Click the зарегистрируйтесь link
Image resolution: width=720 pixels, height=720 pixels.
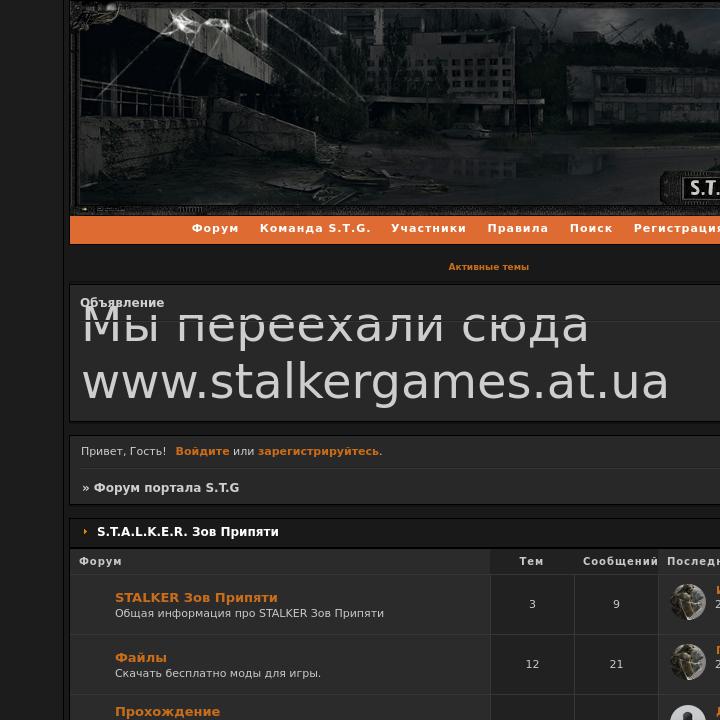[x=319, y=451]
